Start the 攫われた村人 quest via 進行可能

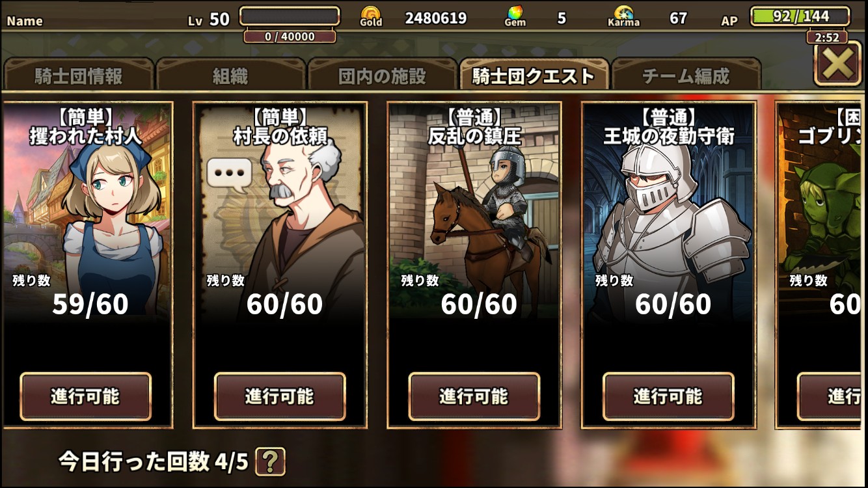[85, 396]
